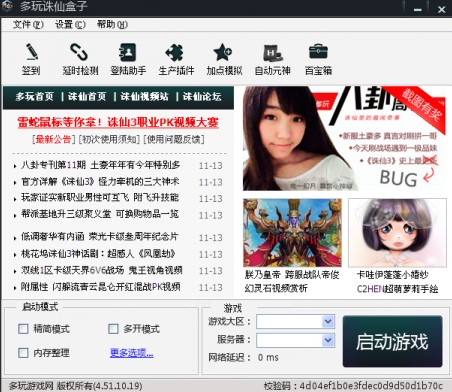This screenshot has width=452, height=392.
Task: Open news item 桃花坞诛仙3神话剧
Action: pyautogui.click(x=98, y=254)
